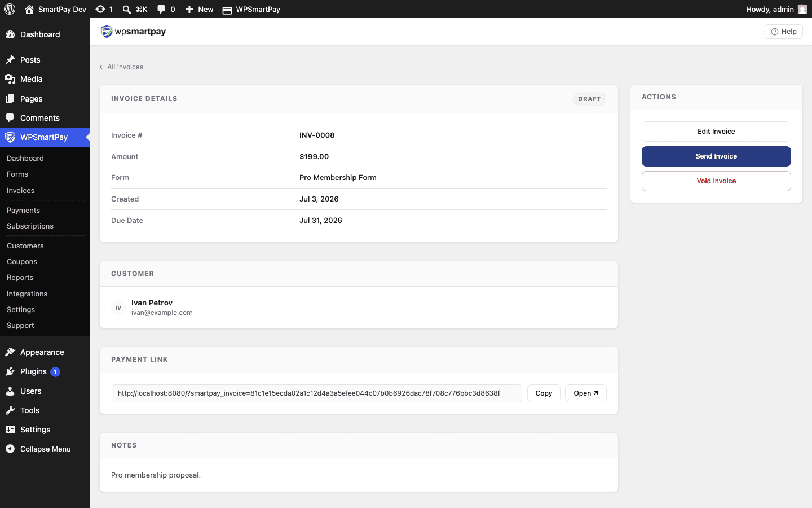Screen dimensions: 812x508
Task: Click the comments bubble icon in admin bar
Action: click(161, 9)
